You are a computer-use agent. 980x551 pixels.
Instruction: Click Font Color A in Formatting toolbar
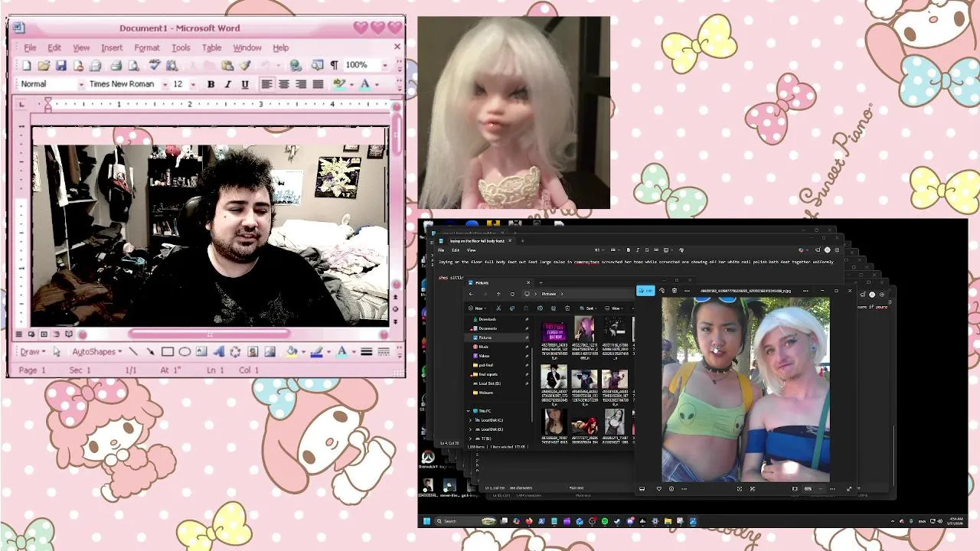click(x=365, y=84)
